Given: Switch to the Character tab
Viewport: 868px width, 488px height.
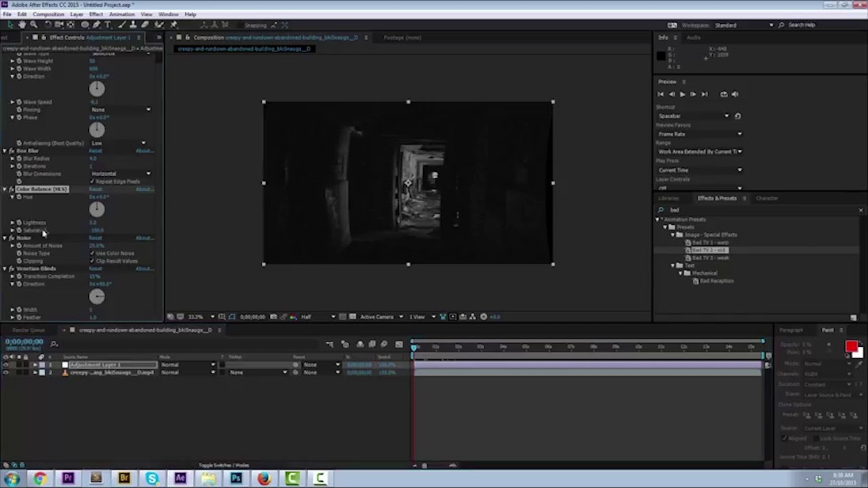Looking at the screenshot, I should point(767,199).
